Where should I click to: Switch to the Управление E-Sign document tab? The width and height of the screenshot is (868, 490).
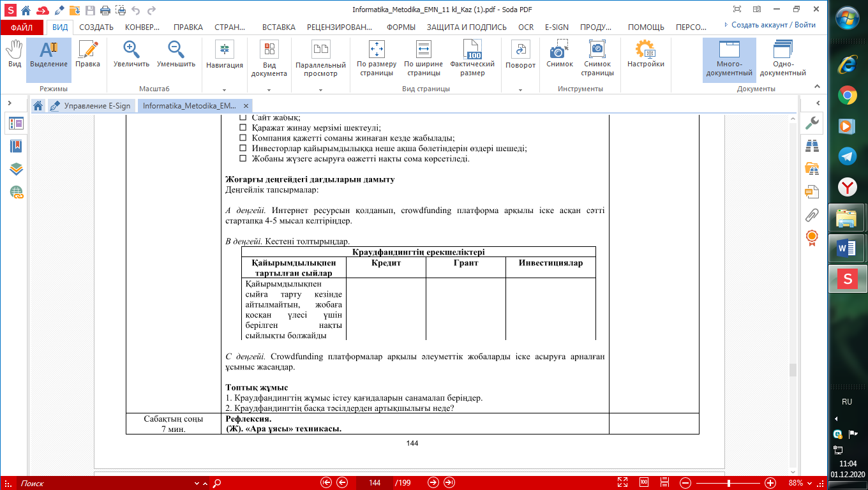click(90, 106)
